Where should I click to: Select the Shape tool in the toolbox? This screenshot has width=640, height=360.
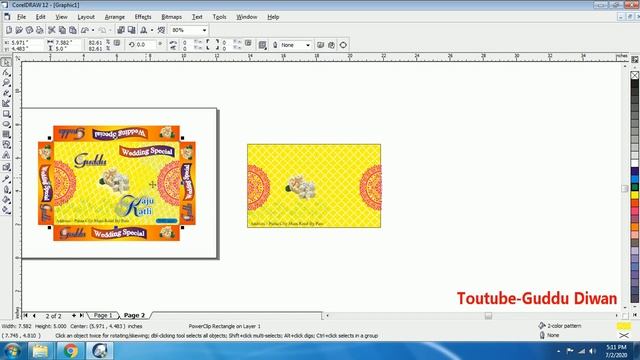(6, 73)
